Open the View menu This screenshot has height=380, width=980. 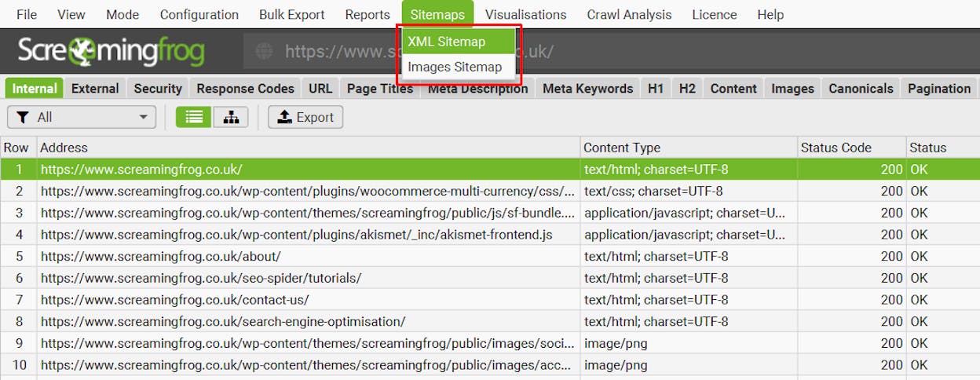pyautogui.click(x=71, y=14)
